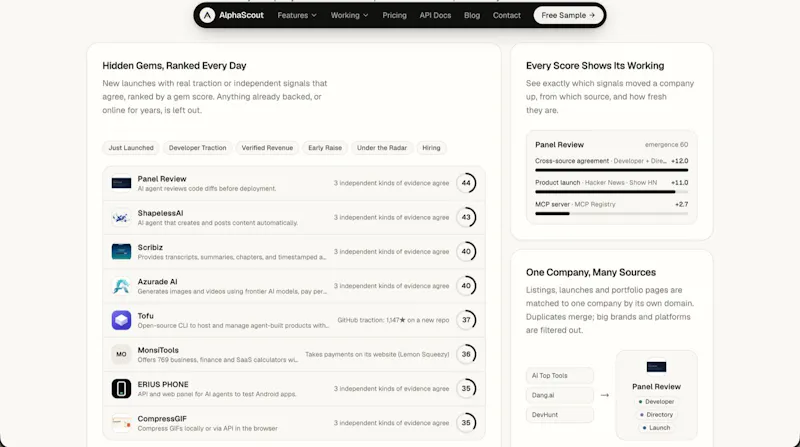Screen dimensions: 800x447
Task: Click 'Hidden Gems, Ranked Every Day' heading
Action: [x=174, y=66]
